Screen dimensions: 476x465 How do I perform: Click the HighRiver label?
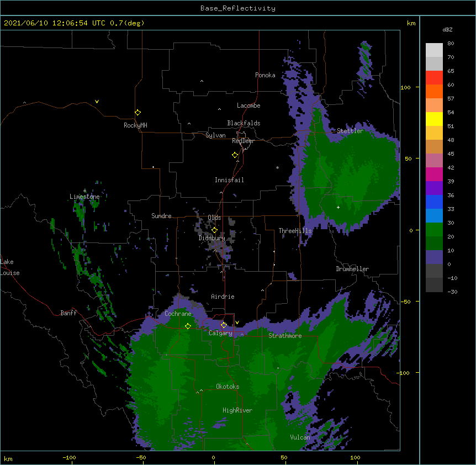click(237, 410)
